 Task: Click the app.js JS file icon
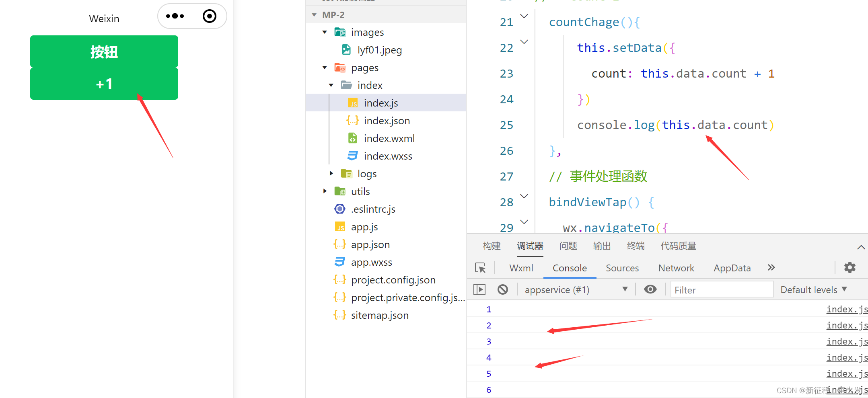click(340, 227)
